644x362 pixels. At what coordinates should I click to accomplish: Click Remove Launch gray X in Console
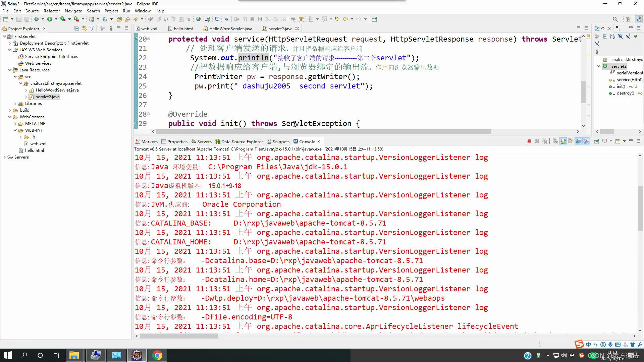click(x=537, y=141)
